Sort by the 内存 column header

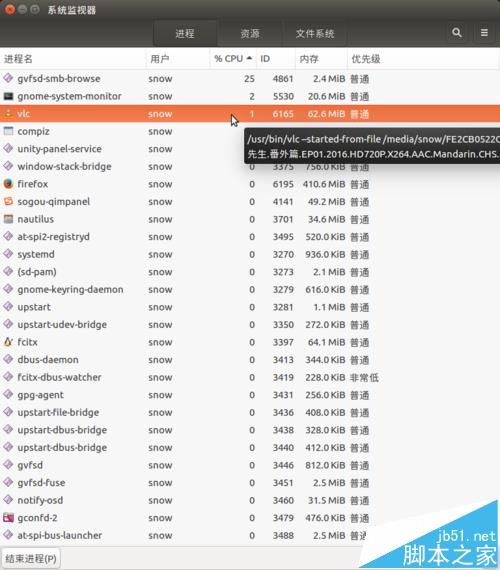click(321, 59)
